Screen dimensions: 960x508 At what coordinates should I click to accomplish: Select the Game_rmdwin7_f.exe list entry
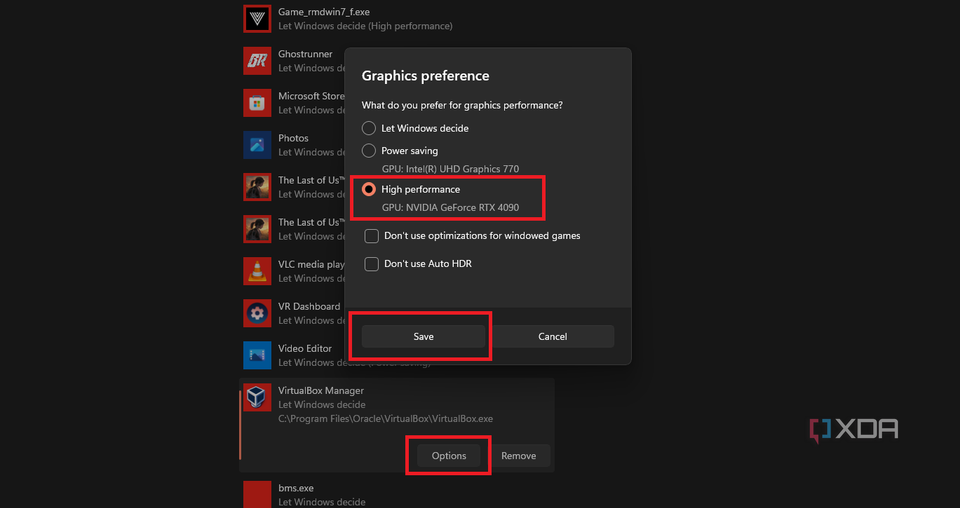pyautogui.click(x=397, y=19)
